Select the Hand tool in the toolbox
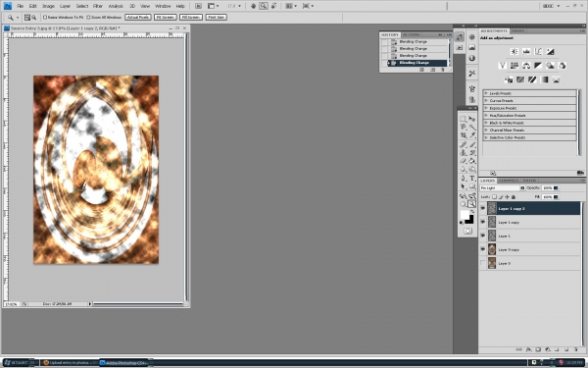The height and width of the screenshot is (368, 588). tap(464, 204)
